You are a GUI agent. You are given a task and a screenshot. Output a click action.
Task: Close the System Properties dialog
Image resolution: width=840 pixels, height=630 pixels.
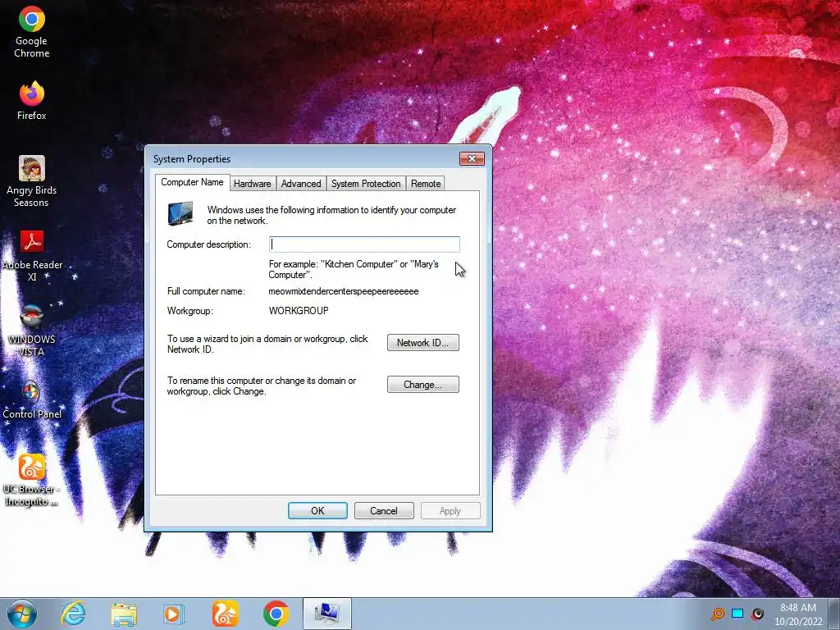coord(472,158)
